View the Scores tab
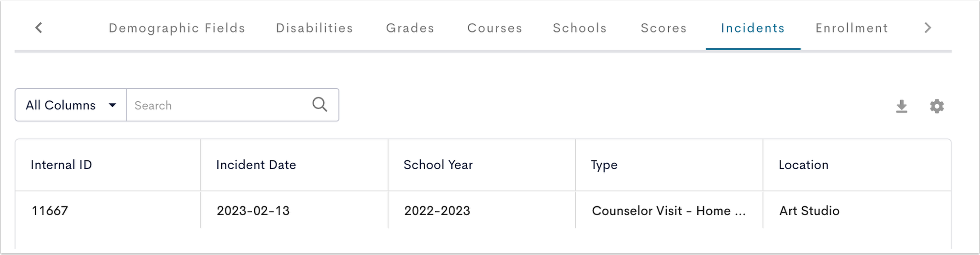Screen dimensions: 980x255 point(663,28)
